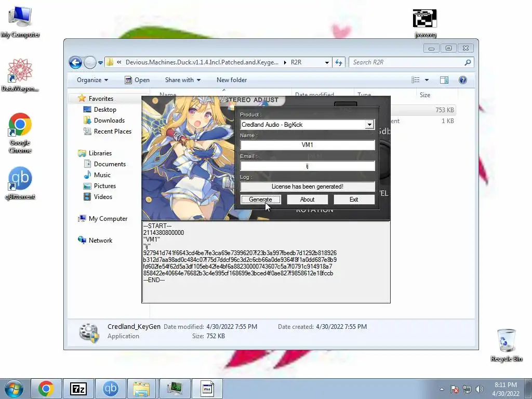Viewport: 532px width, 399px height.
Task: Click the R2R breadcrumb in address bar
Action: click(296, 62)
